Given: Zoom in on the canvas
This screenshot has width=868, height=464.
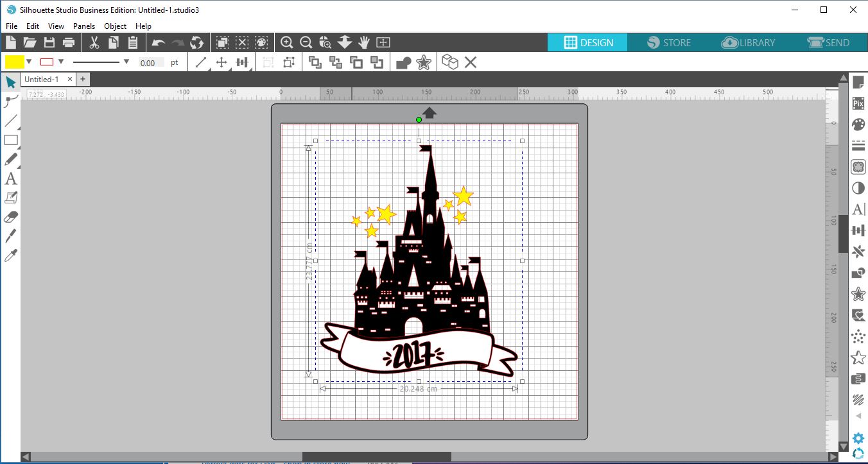Looking at the screenshot, I should click(287, 42).
